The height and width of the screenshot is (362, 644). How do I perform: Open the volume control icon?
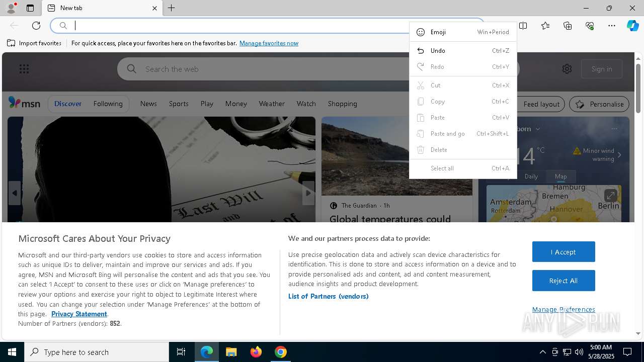579,352
